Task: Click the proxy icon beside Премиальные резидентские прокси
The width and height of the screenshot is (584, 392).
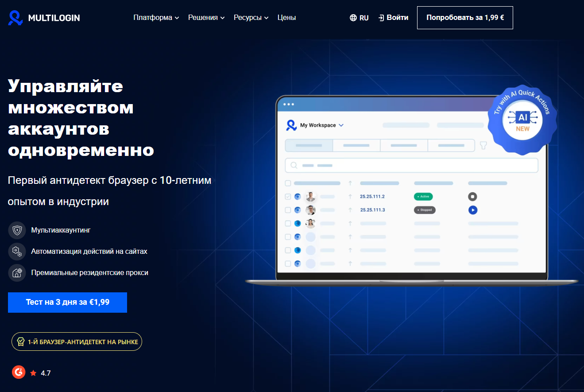Action: click(17, 273)
